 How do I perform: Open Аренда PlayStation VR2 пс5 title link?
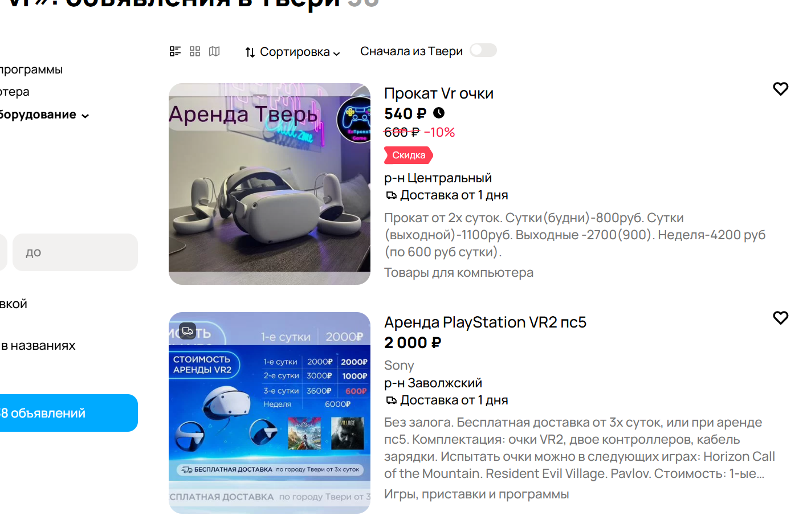click(x=486, y=322)
